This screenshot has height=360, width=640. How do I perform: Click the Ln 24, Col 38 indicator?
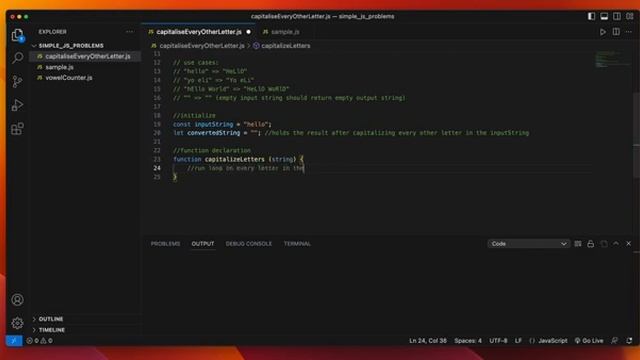428,340
